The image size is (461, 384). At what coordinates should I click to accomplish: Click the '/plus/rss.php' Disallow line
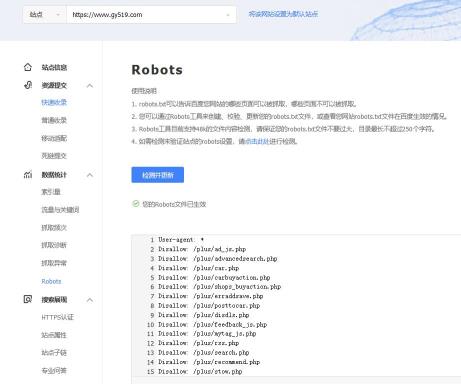point(199,343)
